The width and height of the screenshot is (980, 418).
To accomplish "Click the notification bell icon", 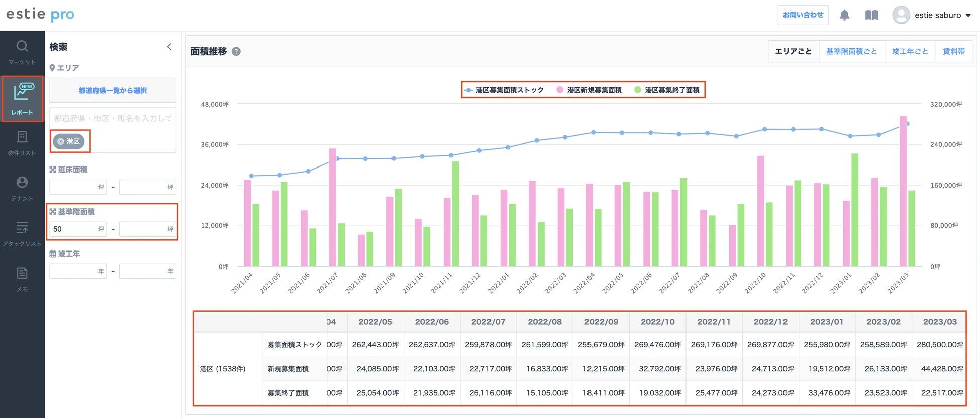I will [844, 15].
